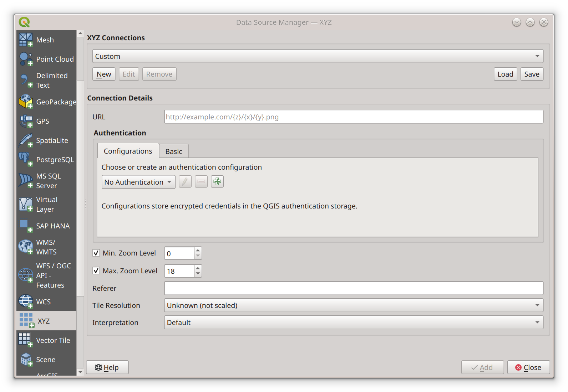Click the Max. Zoom Level number field
The width and height of the screenshot is (568, 392).
tap(179, 271)
